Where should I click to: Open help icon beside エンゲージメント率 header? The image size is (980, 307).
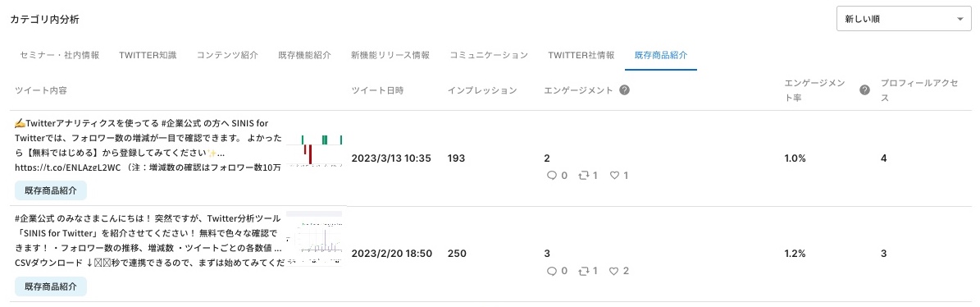864,90
